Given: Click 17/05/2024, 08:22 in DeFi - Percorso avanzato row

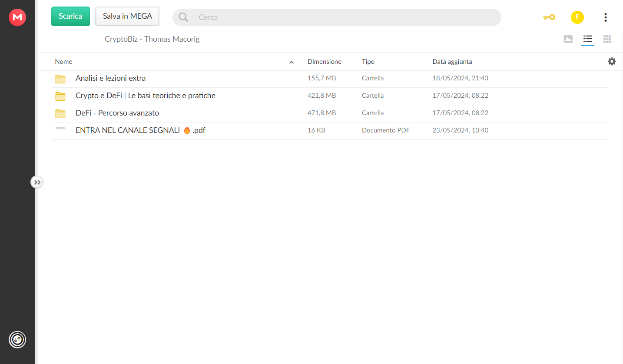Looking at the screenshot, I should 461,113.
